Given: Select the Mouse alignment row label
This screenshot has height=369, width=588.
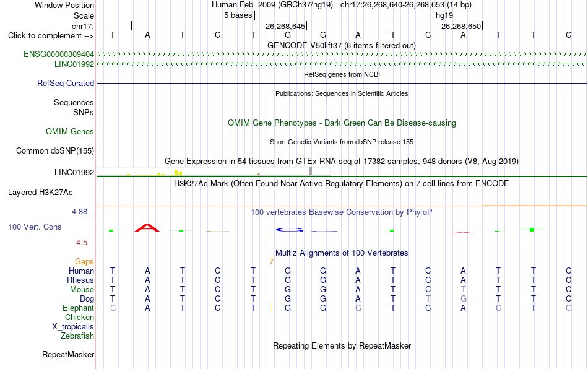Looking at the screenshot, I should click(x=82, y=290).
